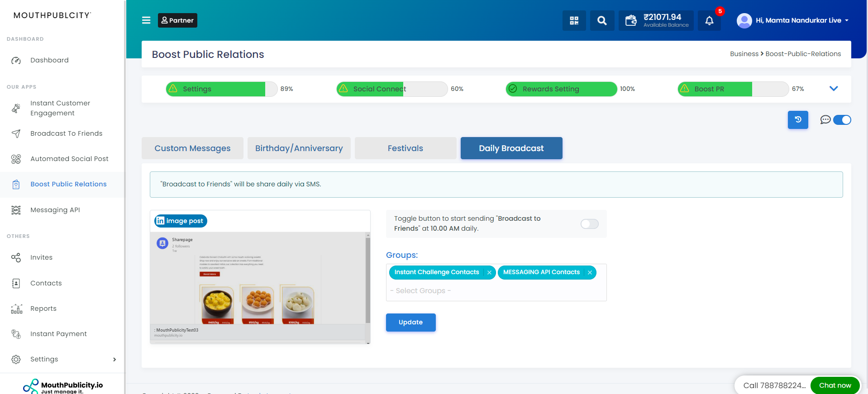Switch to Birthday/Anniversary tab

[299, 148]
